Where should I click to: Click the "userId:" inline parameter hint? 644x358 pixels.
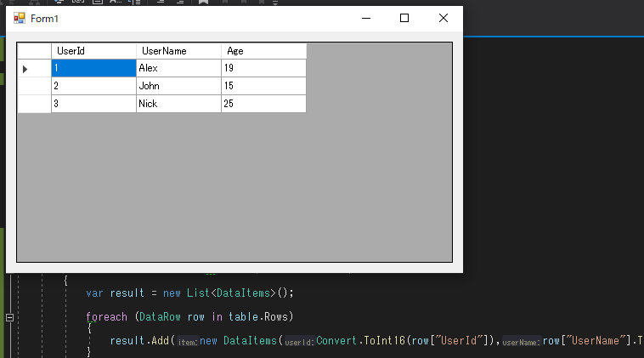point(299,342)
